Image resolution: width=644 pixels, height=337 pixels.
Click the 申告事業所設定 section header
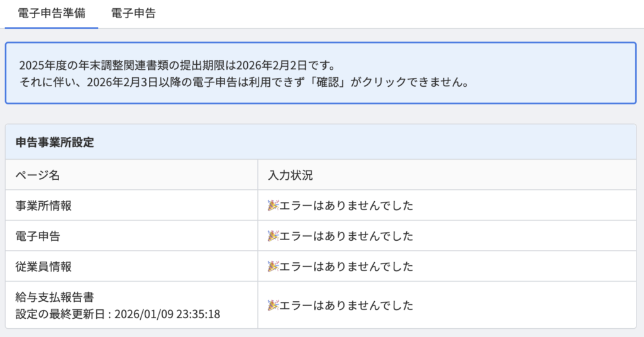55,142
